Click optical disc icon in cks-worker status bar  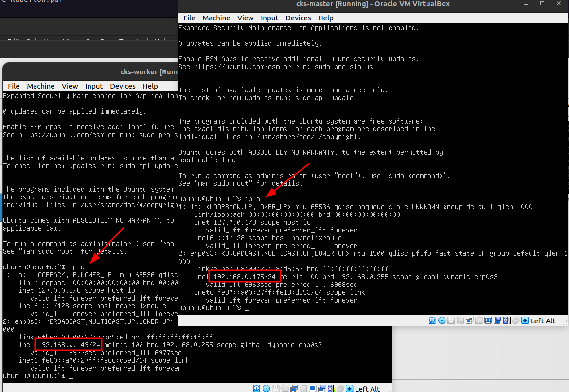click(x=266, y=389)
